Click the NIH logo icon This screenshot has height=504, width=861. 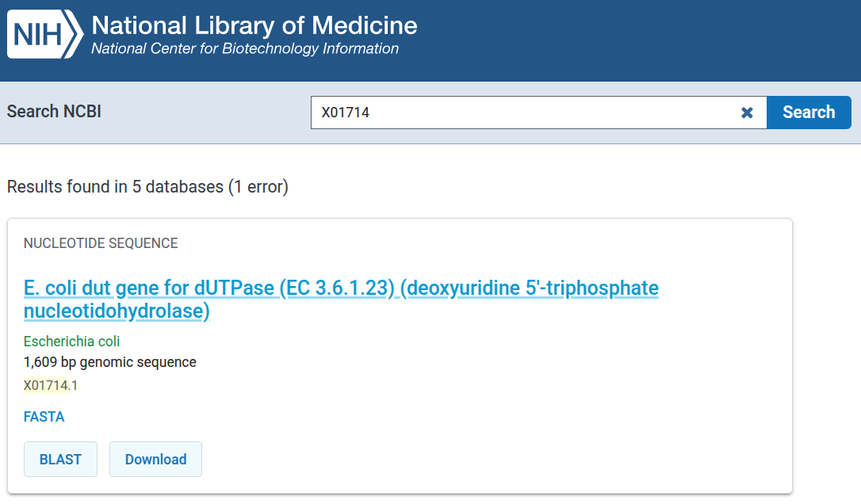click(45, 34)
